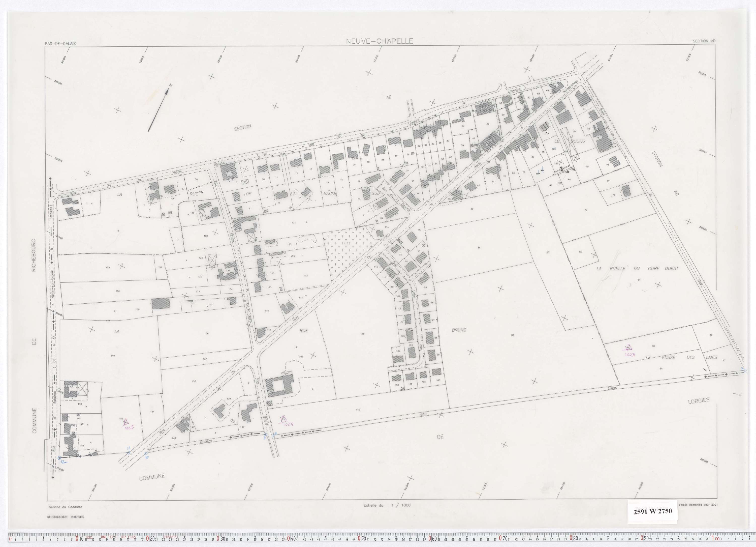Click parcel number 151
Viewport: 756px width, 547px height.
tap(118, 291)
